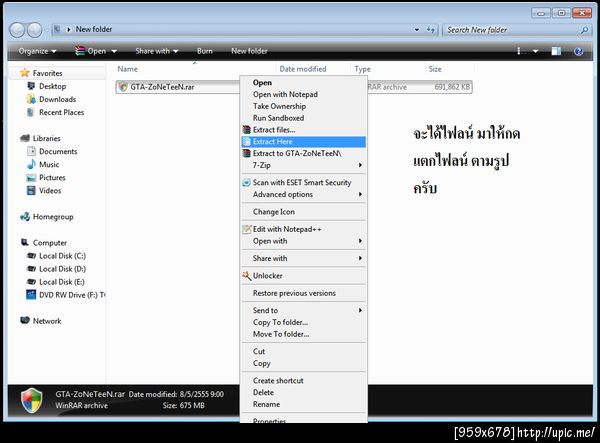Toggle the preview pane icon

click(556, 51)
